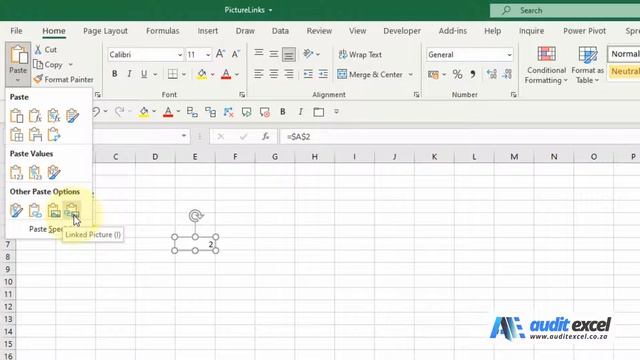Switch to the Insert tab
The image size is (640, 360).
coord(208,31)
